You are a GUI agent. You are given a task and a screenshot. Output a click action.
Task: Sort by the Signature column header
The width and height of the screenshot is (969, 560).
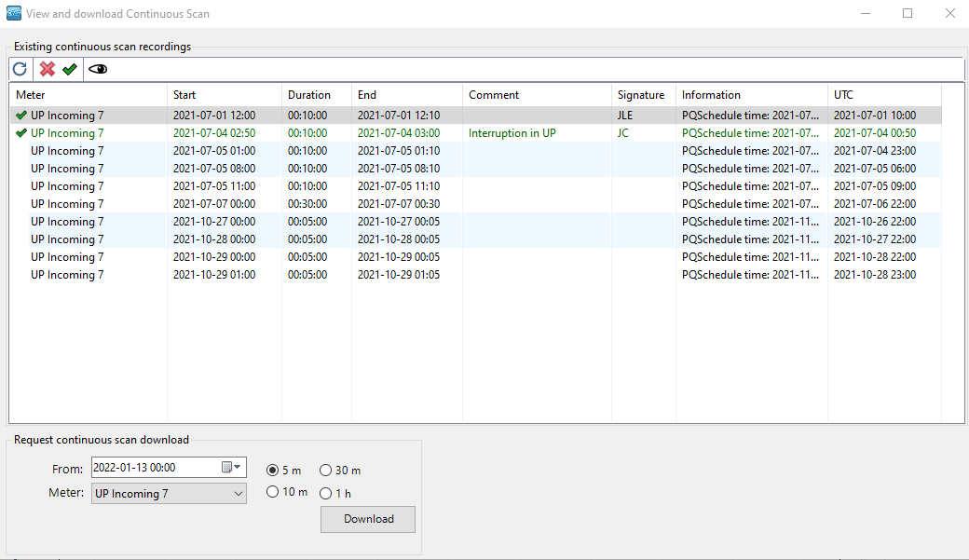click(643, 94)
